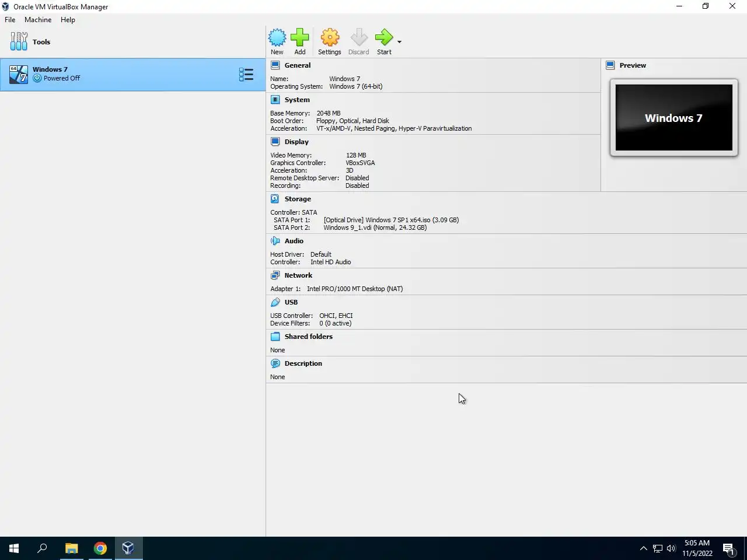This screenshot has width=747, height=560.
Task: Click the New virtual machine icon
Action: (277, 38)
